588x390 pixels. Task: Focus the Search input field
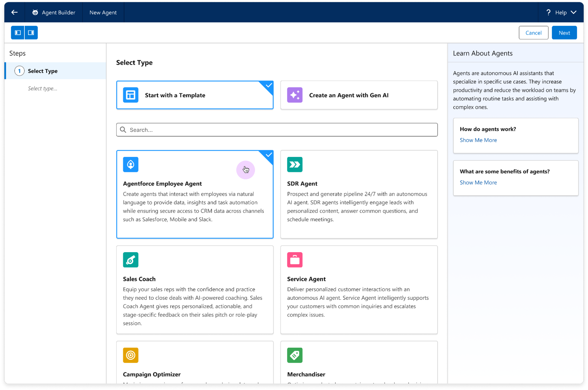(276, 130)
